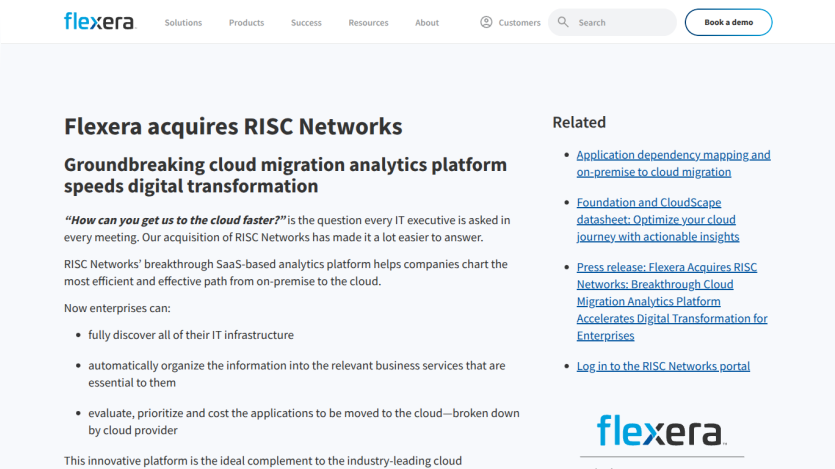Click paragraph starting RISC Networks' breakthrough SaaS-based
Screen dimensions: 835x469
point(285,273)
